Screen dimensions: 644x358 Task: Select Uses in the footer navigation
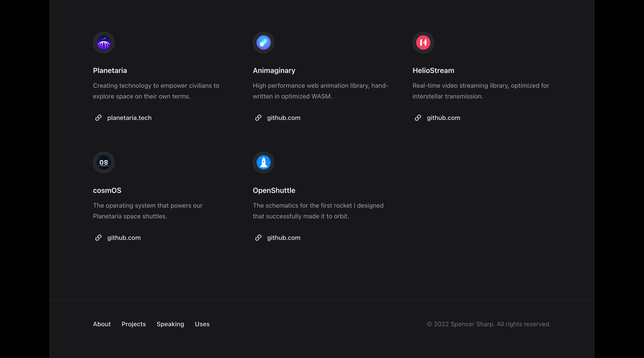point(202,324)
